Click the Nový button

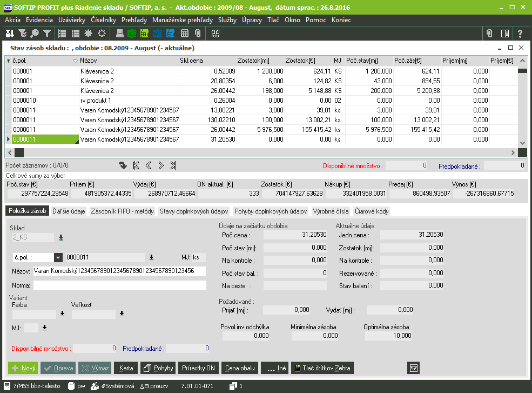click(x=23, y=368)
